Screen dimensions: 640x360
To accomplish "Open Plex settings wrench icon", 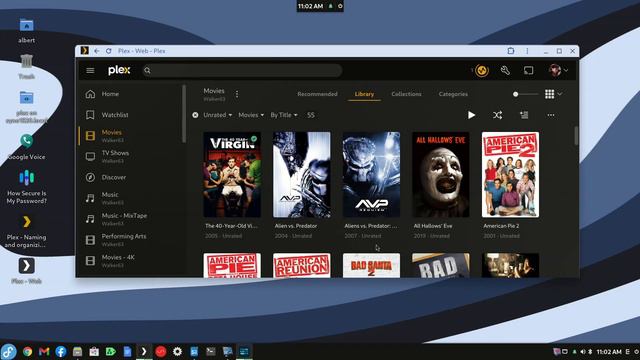I will 505,70.
